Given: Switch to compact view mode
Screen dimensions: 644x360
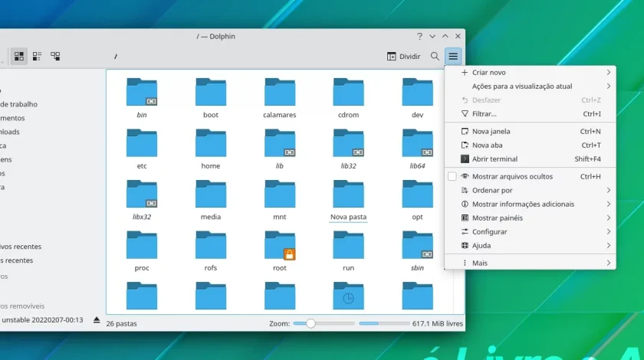Looking at the screenshot, I should pyautogui.click(x=37, y=56).
